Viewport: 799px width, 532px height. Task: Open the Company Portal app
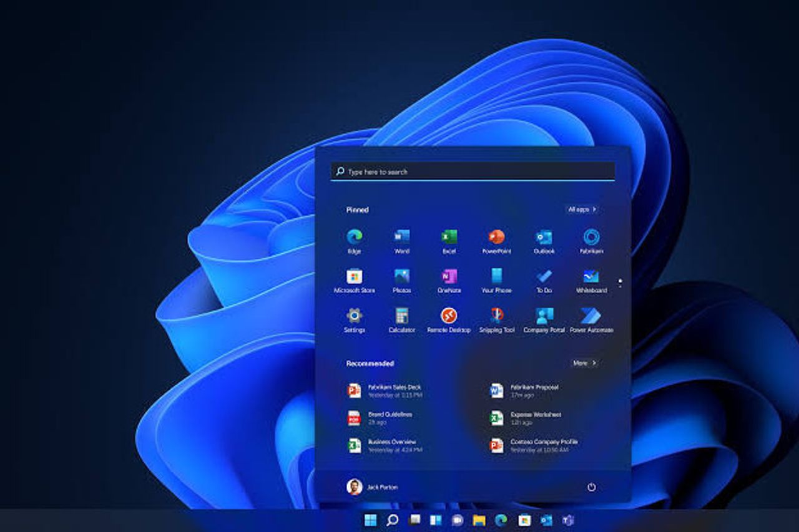[544, 320]
